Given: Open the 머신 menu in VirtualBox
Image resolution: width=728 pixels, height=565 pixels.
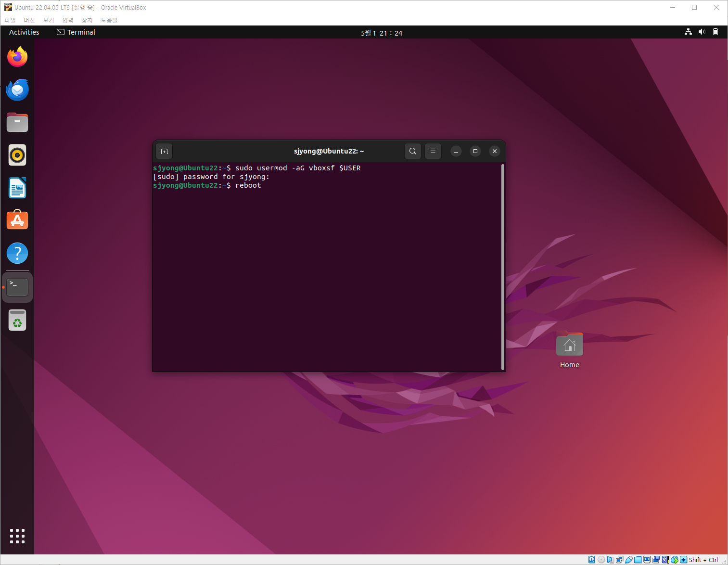Looking at the screenshot, I should click(29, 20).
